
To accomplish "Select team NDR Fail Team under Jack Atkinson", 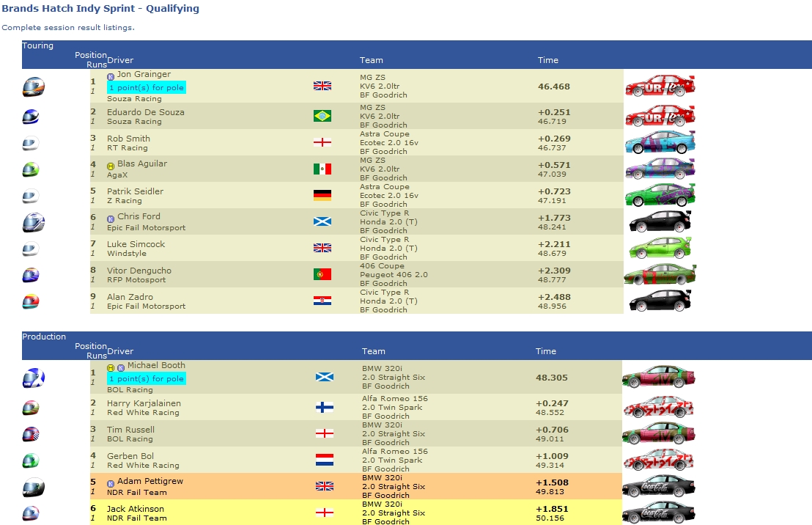I will pyautogui.click(x=137, y=518).
